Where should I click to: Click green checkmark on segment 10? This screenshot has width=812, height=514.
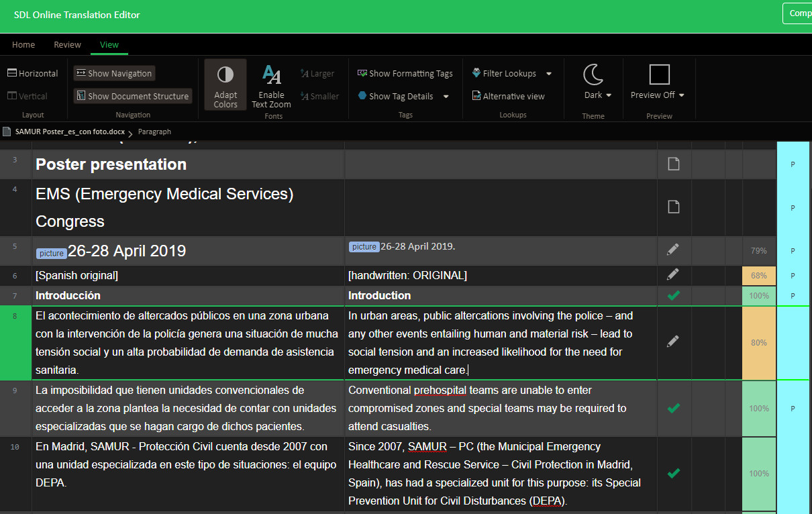click(x=673, y=473)
